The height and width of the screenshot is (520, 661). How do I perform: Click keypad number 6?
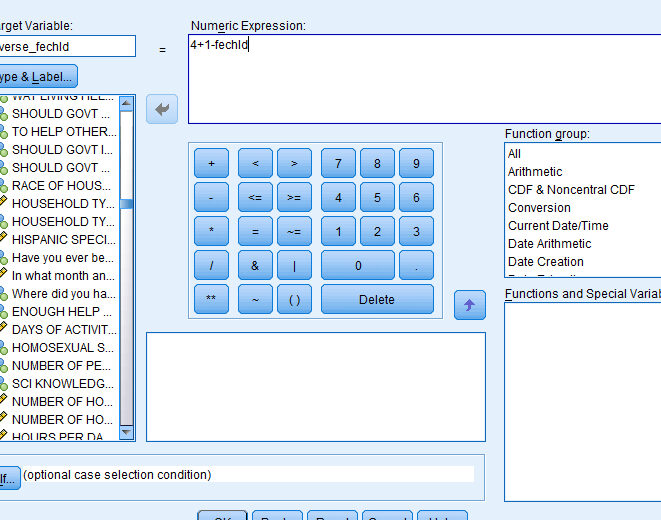416,197
